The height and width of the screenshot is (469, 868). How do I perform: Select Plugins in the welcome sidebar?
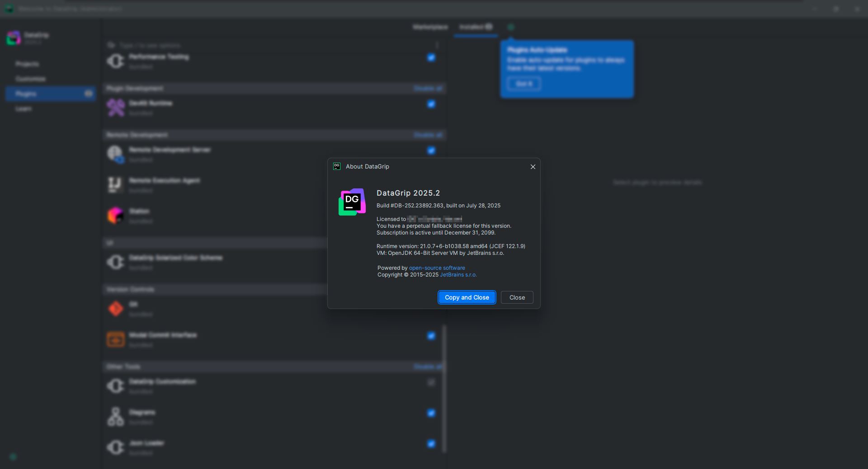(50, 94)
